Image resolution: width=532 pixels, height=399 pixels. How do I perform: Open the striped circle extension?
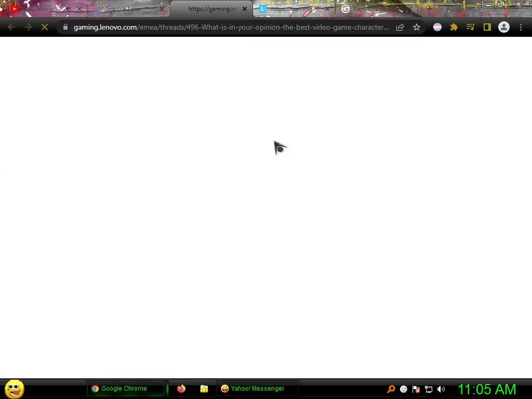437,27
